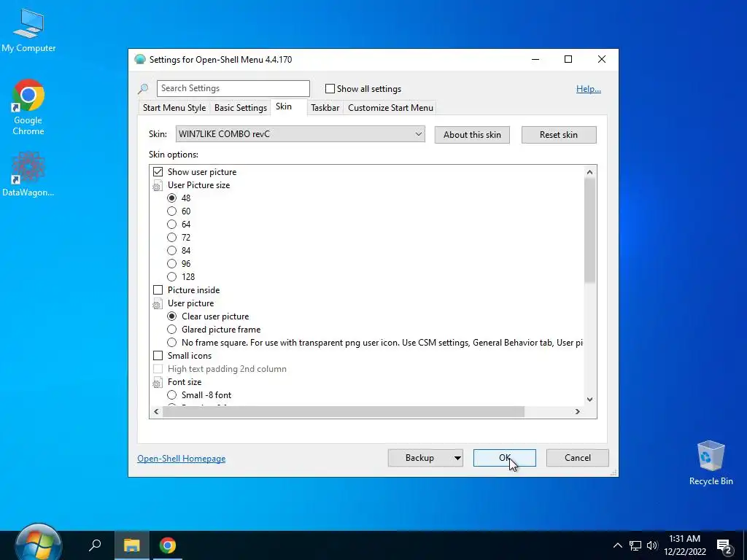Click the User Picture size group icon
Screen dimensions: 747x560
pyautogui.click(x=158, y=185)
